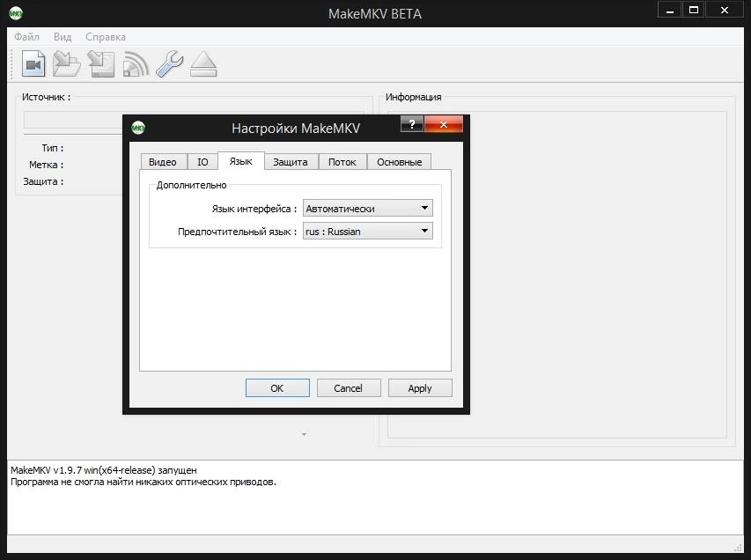Click the Тип label in source panel
The width and height of the screenshot is (751, 560).
pyautogui.click(x=53, y=148)
